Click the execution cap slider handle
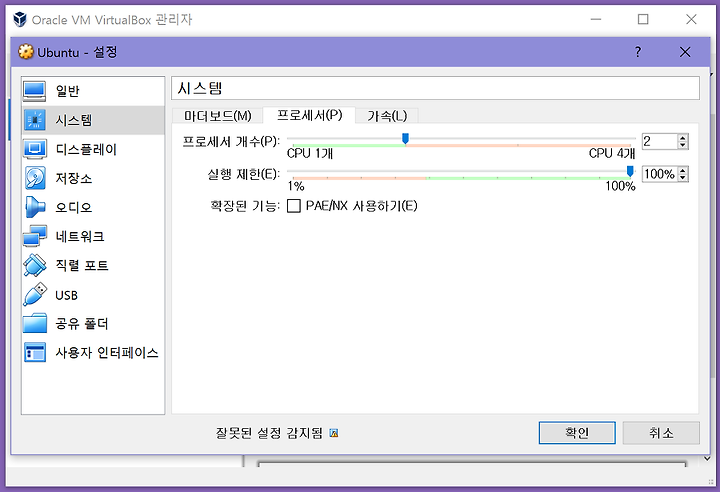This screenshot has width=720, height=492. tap(630, 171)
